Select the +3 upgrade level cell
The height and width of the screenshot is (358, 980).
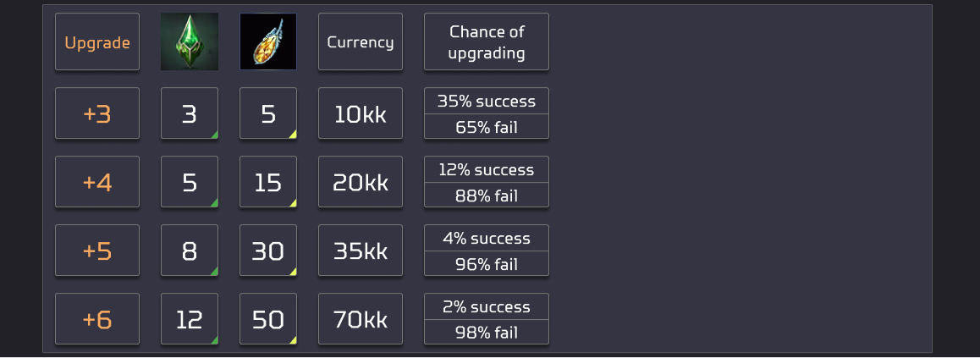click(x=97, y=113)
